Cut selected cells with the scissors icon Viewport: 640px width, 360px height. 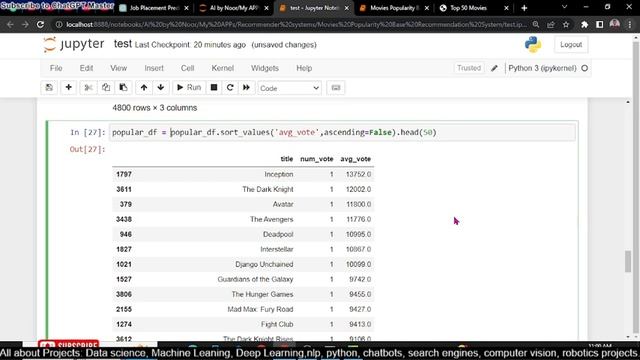click(88, 88)
